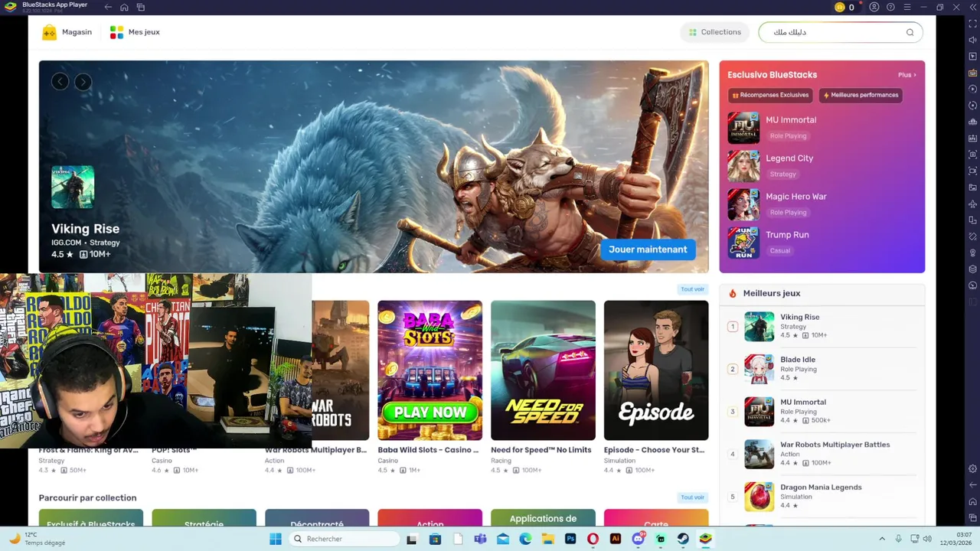Open Blade Idle in Meilleurs jeux

[823, 368]
